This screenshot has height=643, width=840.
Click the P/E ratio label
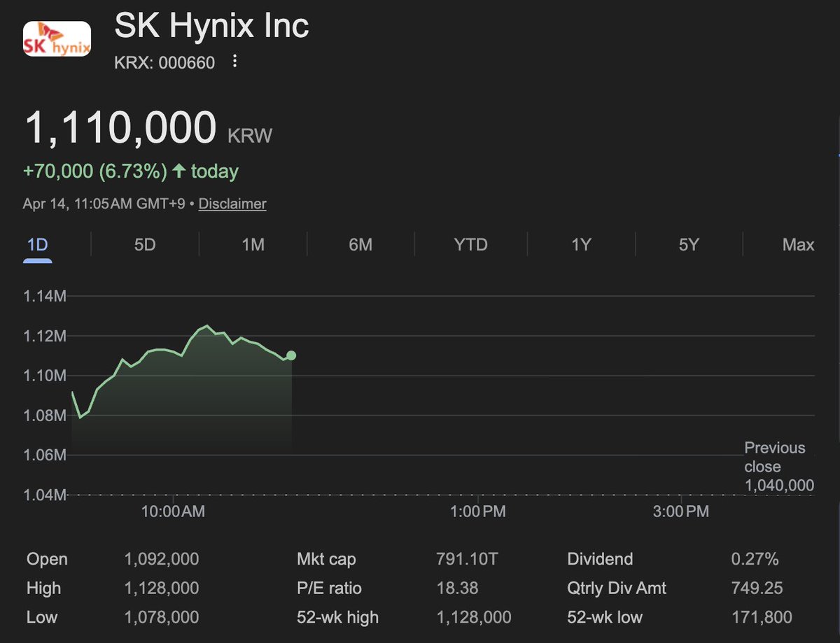tap(329, 588)
